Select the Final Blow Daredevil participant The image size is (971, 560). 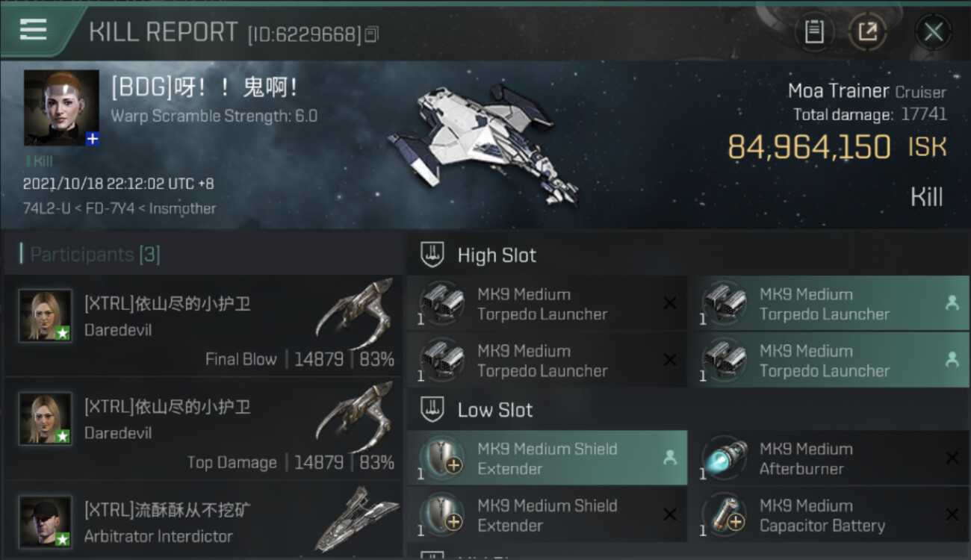[x=202, y=326]
